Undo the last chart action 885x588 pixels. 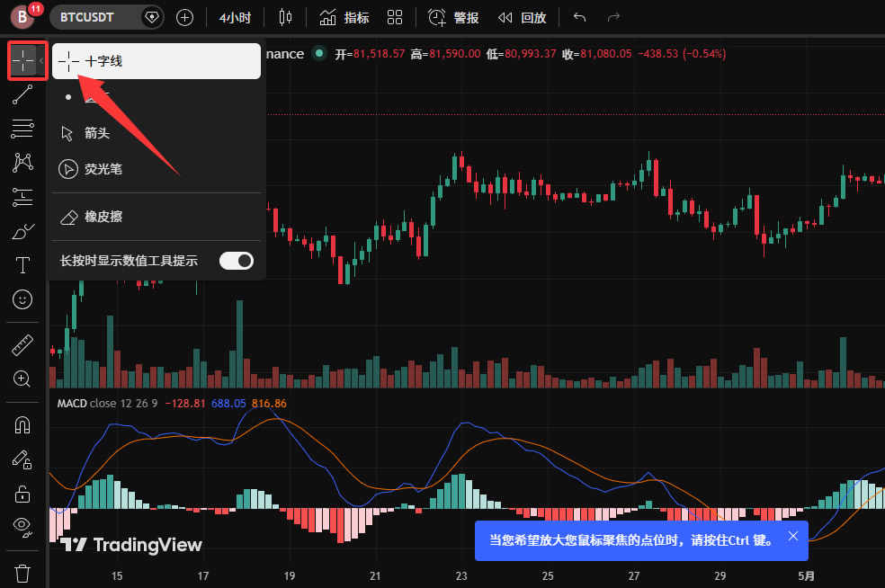tap(579, 17)
